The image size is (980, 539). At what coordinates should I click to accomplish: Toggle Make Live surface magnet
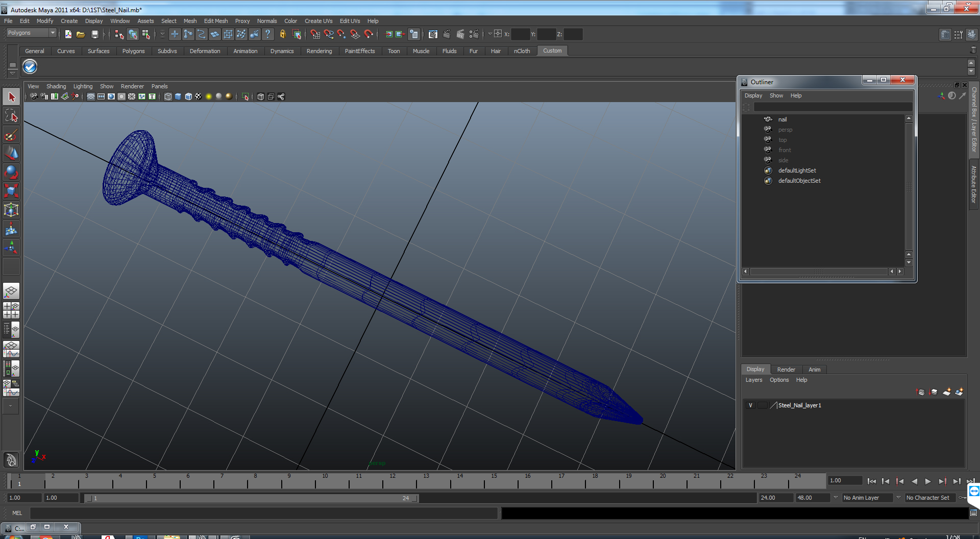[369, 34]
